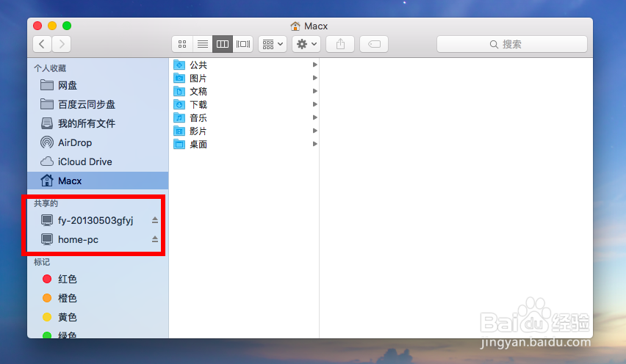
Task: Switch to column view
Action: [223, 44]
